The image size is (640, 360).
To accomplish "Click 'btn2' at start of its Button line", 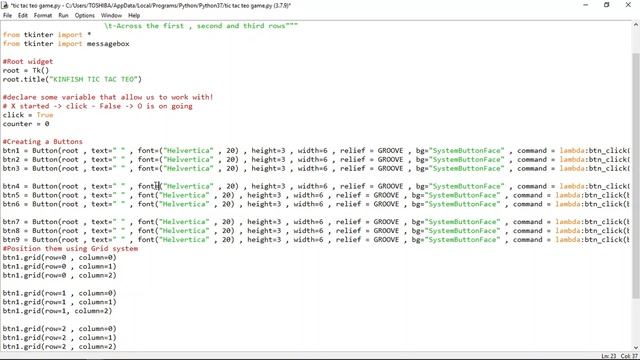I will point(11,160).
